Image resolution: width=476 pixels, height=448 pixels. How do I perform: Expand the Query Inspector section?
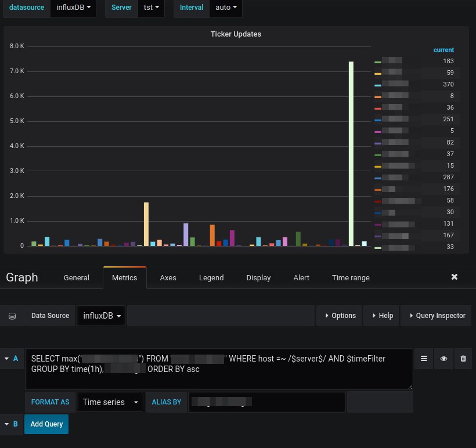tap(437, 316)
